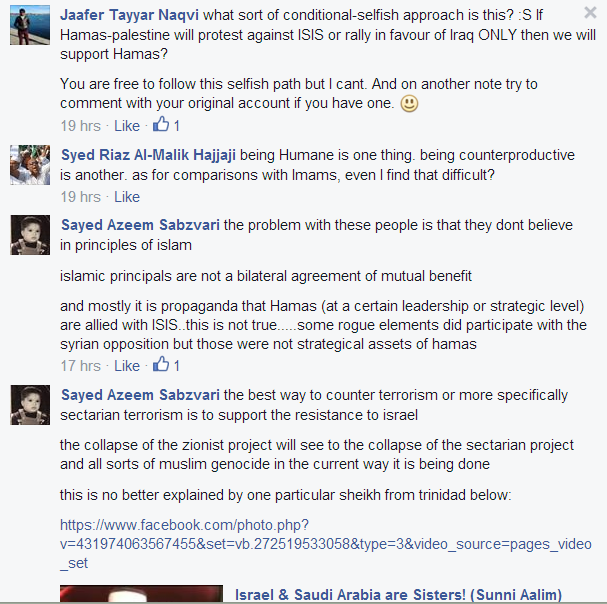Like Jaafer Tayyar Naqvi's comment
607x604 pixels.
tap(127, 126)
